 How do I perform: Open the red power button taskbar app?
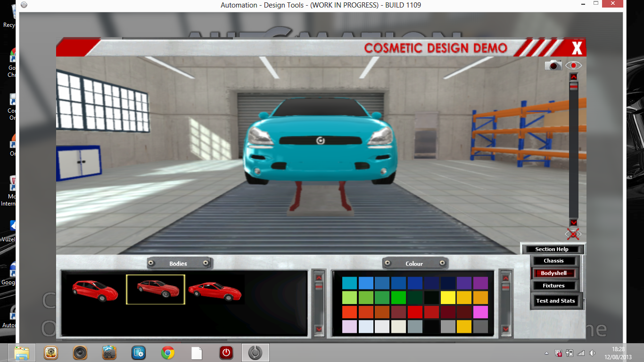(226, 353)
